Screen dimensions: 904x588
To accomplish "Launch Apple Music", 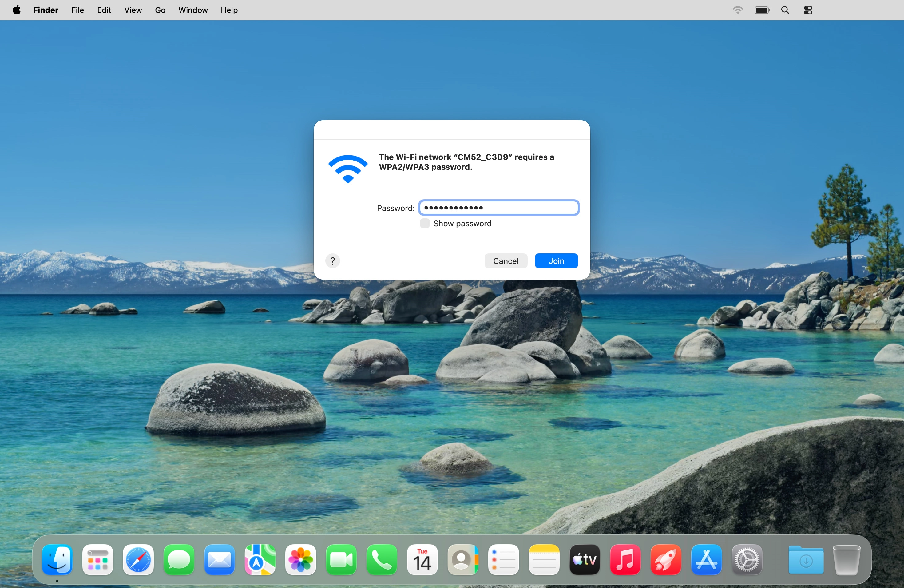I will click(x=625, y=560).
